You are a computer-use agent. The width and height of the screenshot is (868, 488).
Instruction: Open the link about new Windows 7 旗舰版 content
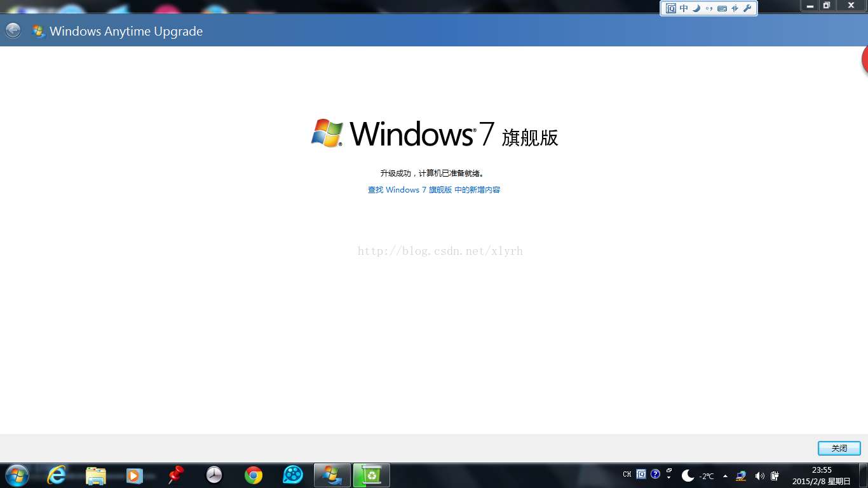tap(434, 189)
